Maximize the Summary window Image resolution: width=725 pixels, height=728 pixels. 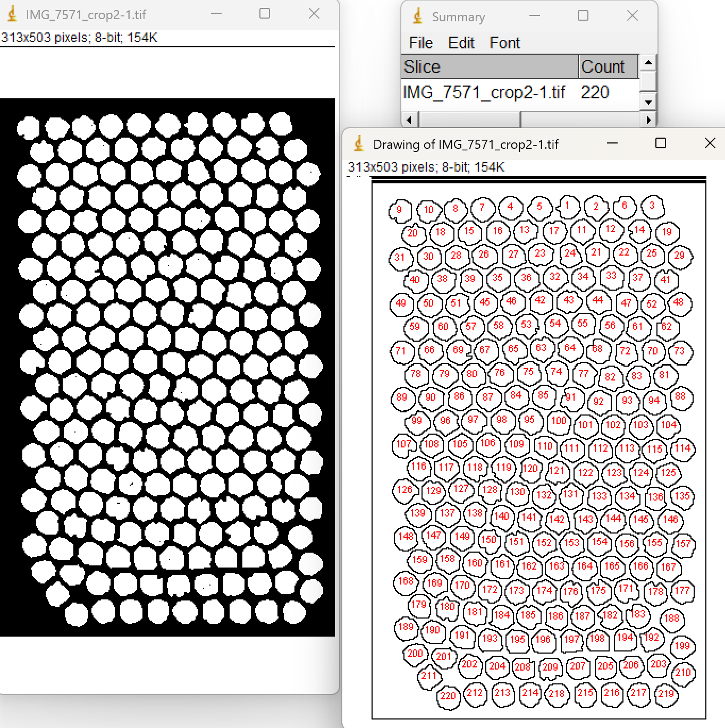[x=583, y=16]
